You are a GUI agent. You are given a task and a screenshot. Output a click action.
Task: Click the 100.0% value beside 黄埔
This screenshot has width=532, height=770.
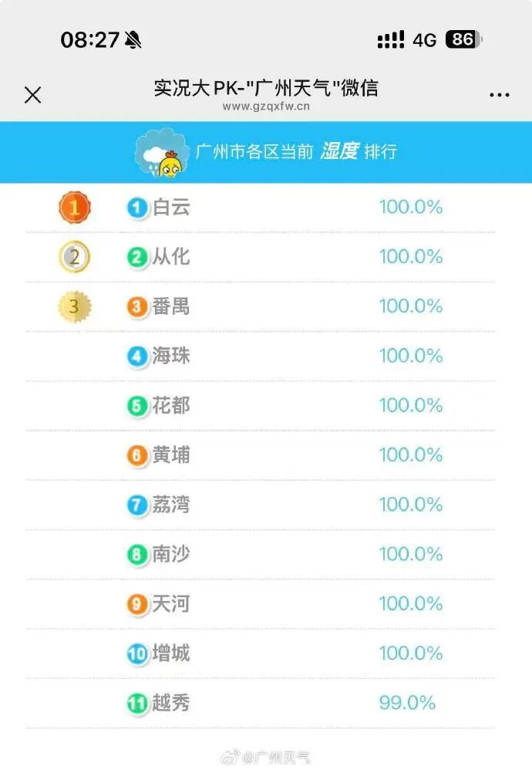coord(409,455)
